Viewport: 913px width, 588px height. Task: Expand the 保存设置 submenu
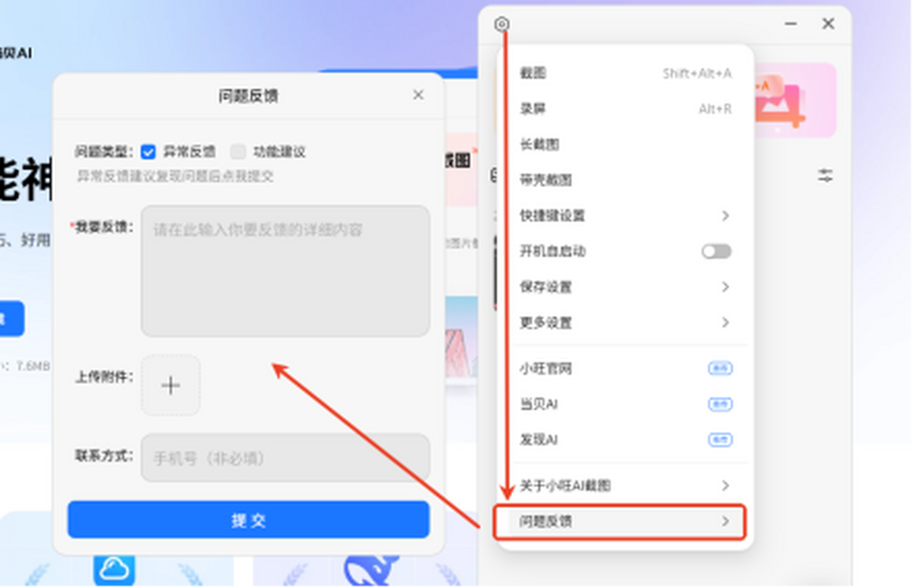[625, 288]
